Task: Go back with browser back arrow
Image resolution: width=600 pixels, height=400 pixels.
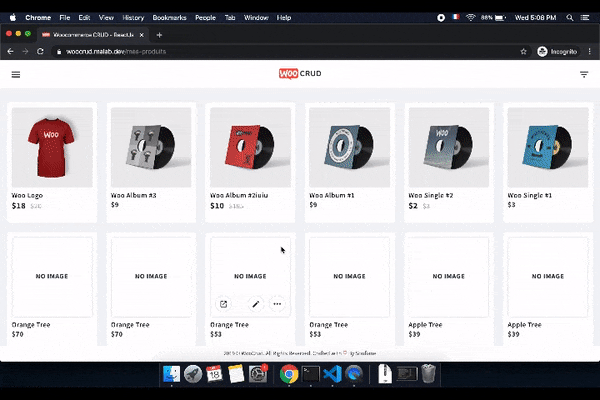Action: point(10,51)
